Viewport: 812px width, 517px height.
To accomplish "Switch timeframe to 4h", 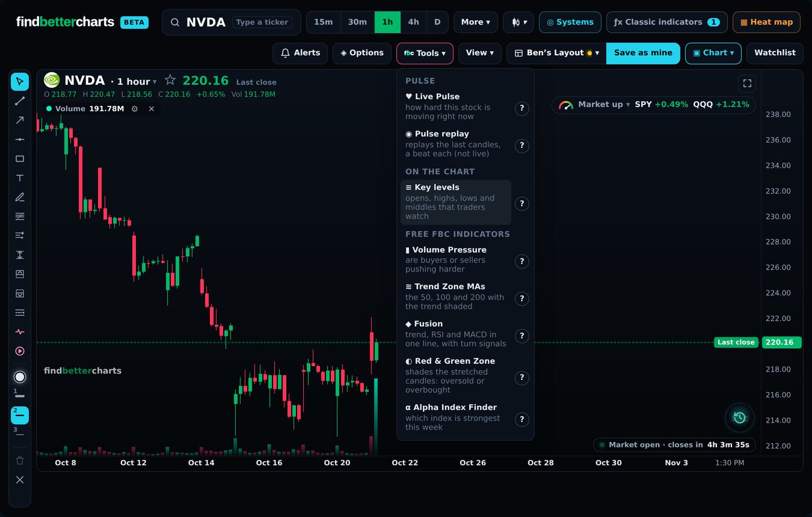I will coord(413,22).
